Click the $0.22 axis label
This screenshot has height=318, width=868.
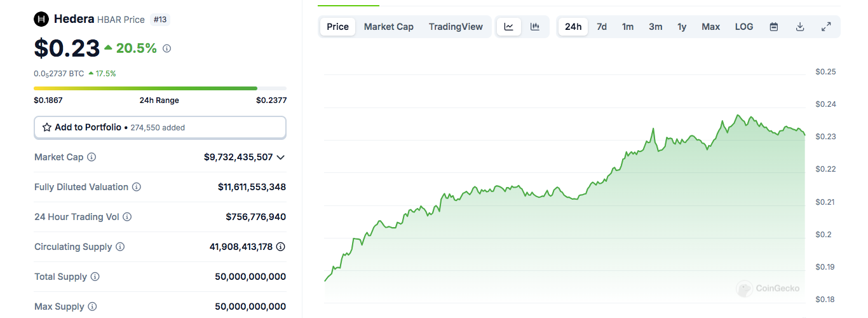(x=825, y=169)
